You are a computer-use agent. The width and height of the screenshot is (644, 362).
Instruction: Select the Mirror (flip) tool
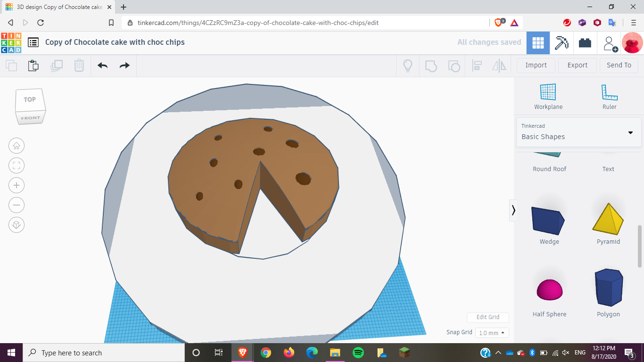click(x=498, y=66)
